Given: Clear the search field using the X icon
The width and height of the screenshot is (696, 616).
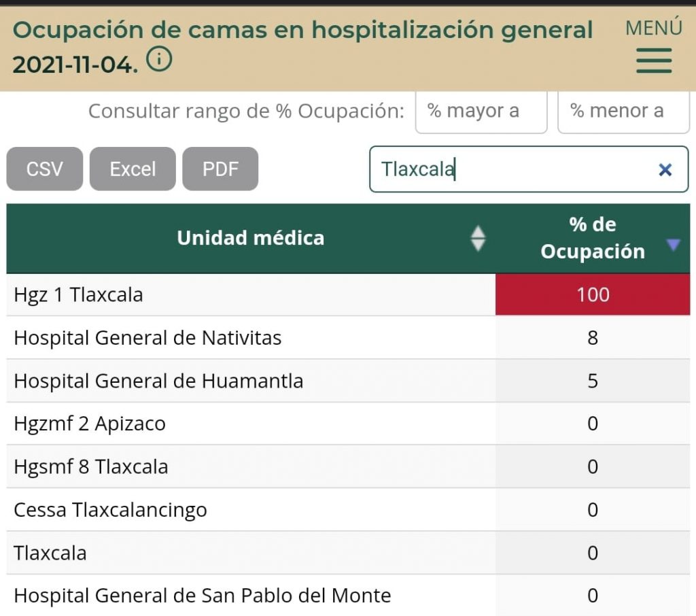Looking at the screenshot, I should click(665, 170).
